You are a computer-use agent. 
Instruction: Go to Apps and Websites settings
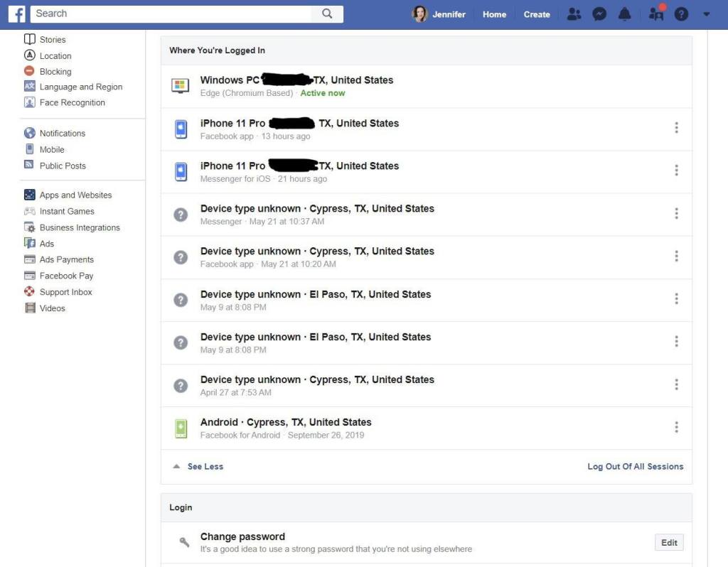pyautogui.click(x=75, y=195)
